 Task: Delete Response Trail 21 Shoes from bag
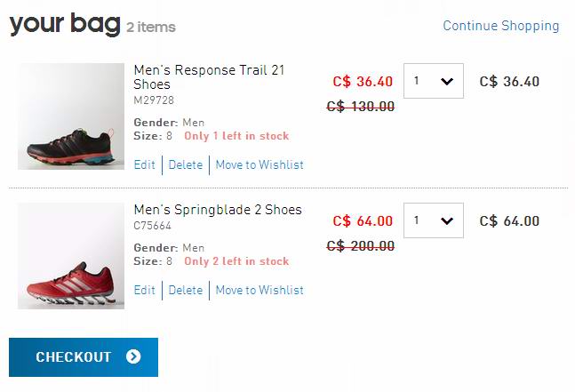[x=186, y=164]
